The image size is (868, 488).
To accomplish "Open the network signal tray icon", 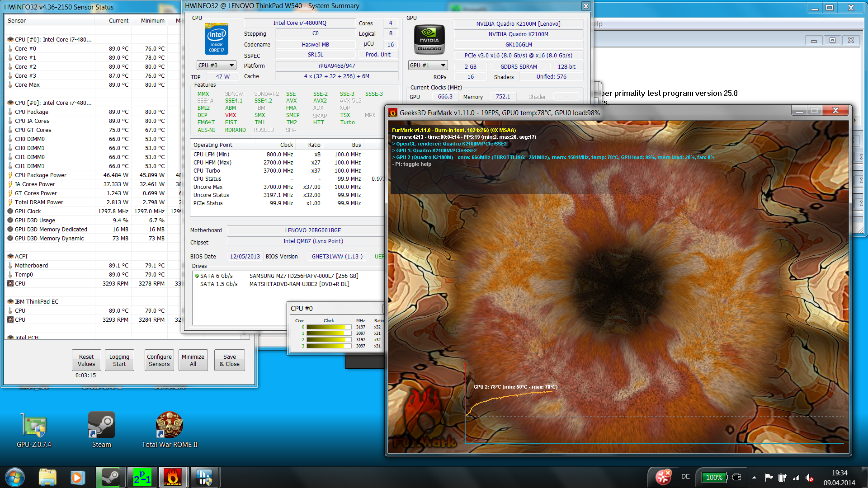I will click(796, 477).
